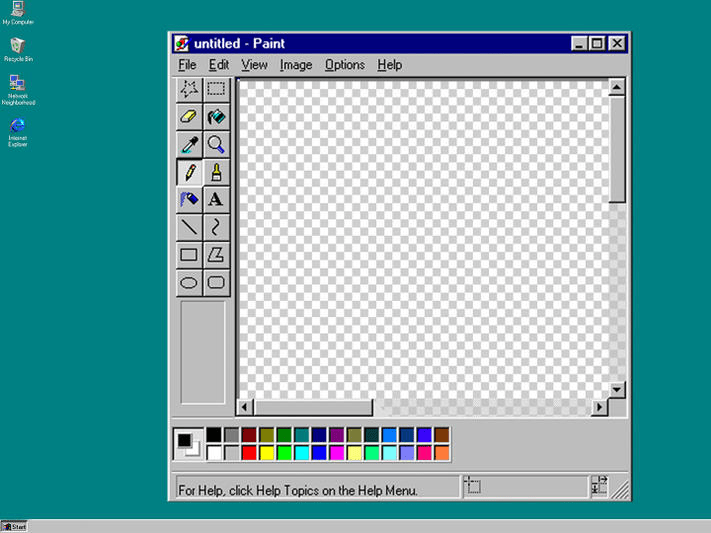Activate the Magnifier tool
Screen dimensions: 711x533
(x=216, y=145)
